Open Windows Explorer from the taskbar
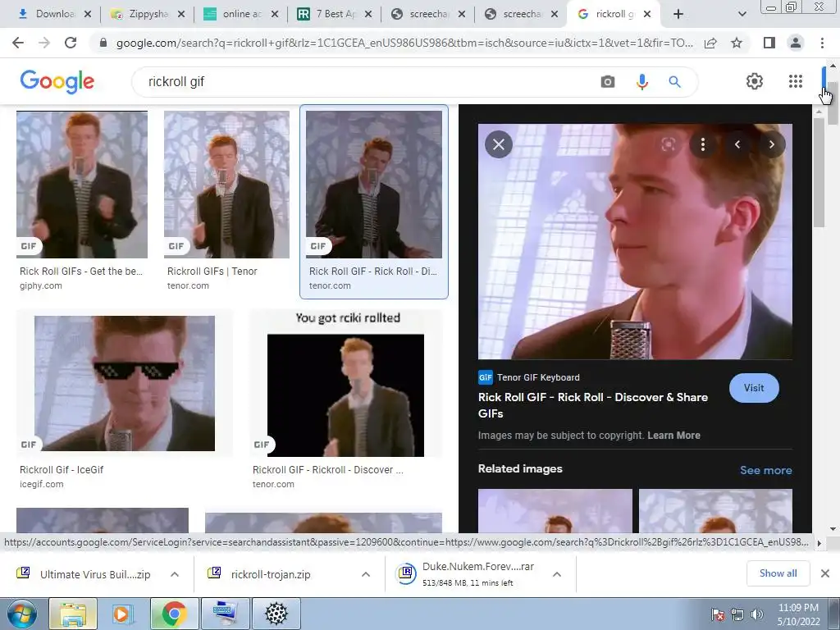This screenshot has width=840, height=630. coord(73,614)
